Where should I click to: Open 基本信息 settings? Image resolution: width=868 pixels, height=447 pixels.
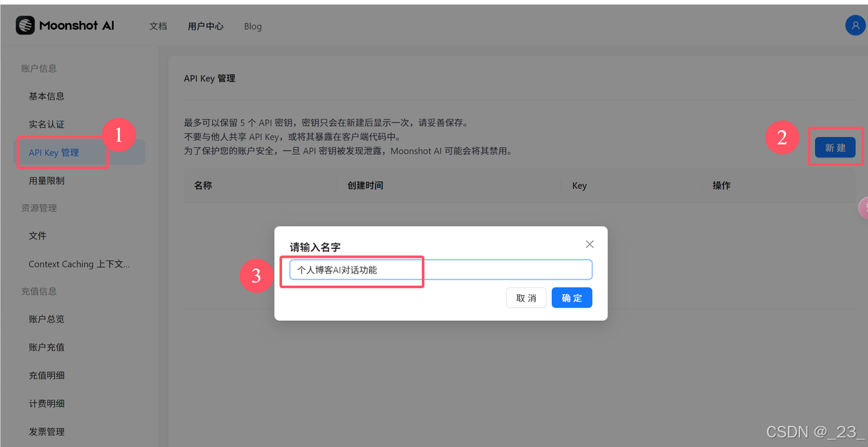click(x=47, y=96)
